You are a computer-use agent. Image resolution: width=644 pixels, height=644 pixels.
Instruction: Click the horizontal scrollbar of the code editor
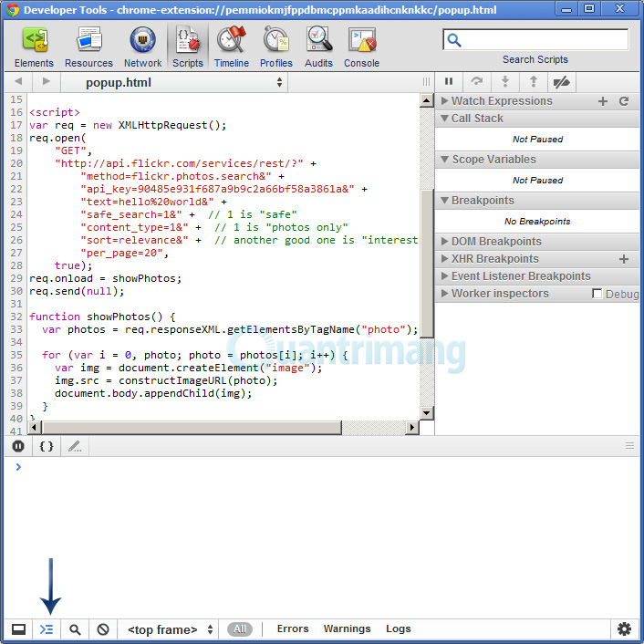(192, 428)
